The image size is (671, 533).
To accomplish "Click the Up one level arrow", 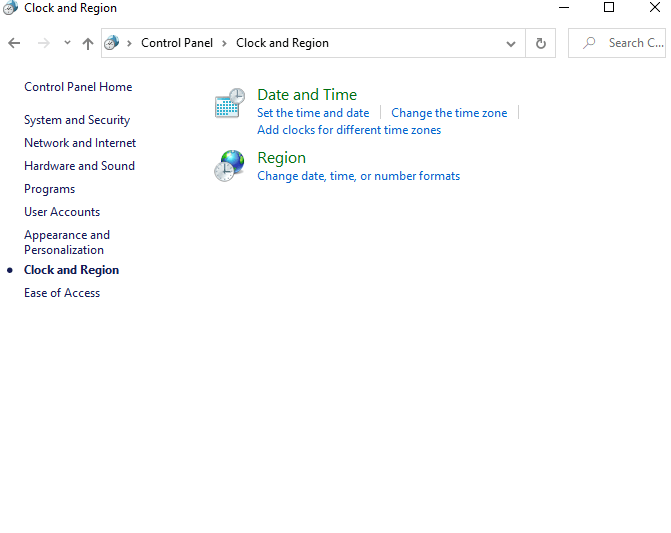I will [x=88, y=43].
